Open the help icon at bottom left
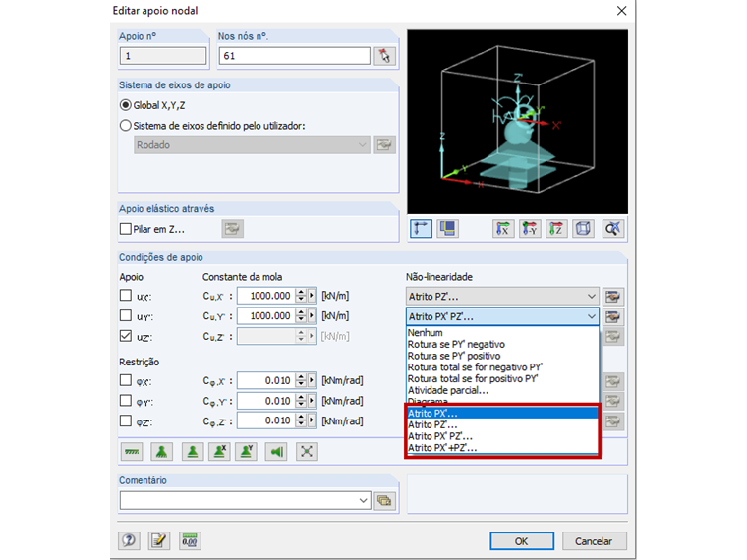Image resolution: width=747 pixels, height=560 pixels. [x=129, y=540]
